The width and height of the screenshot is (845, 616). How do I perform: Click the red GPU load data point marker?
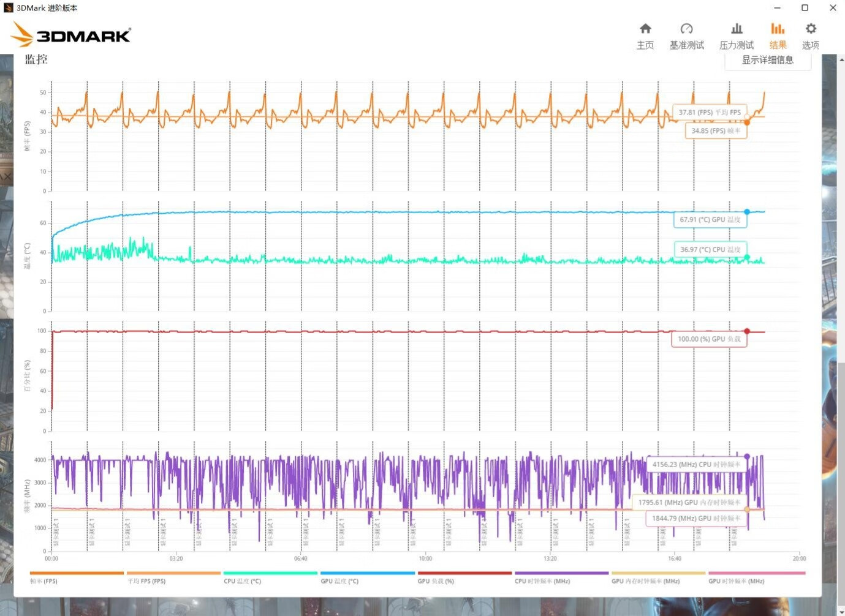[x=747, y=331]
